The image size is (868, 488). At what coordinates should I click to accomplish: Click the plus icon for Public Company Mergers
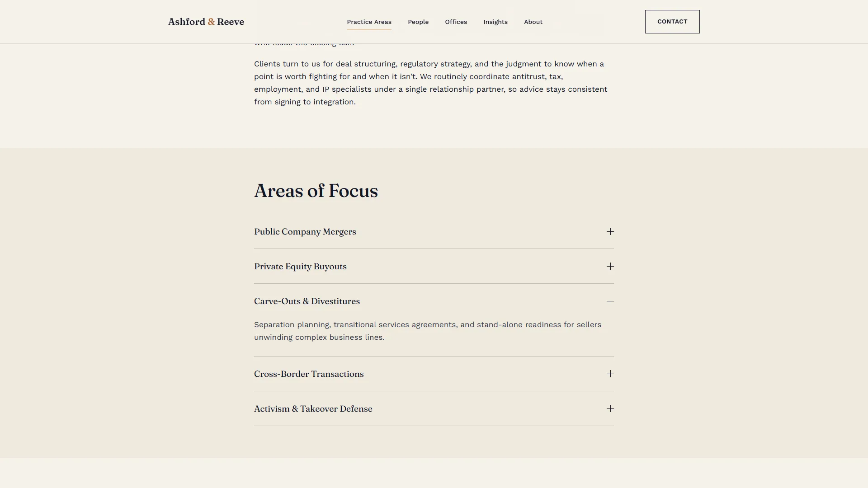tap(610, 231)
